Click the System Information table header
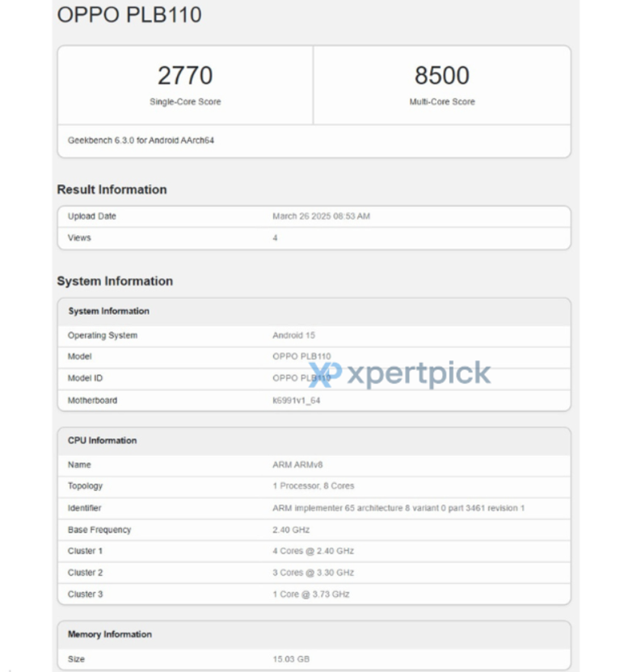628x672 pixels. 108,311
